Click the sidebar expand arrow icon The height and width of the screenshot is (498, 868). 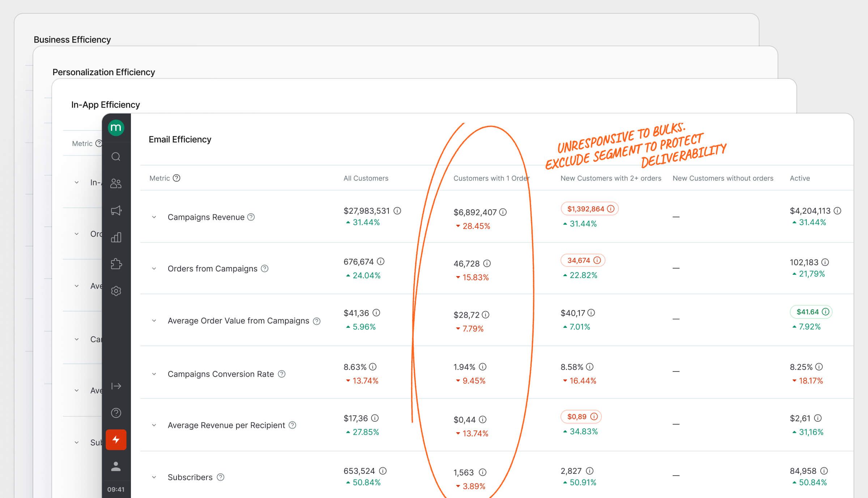116,386
